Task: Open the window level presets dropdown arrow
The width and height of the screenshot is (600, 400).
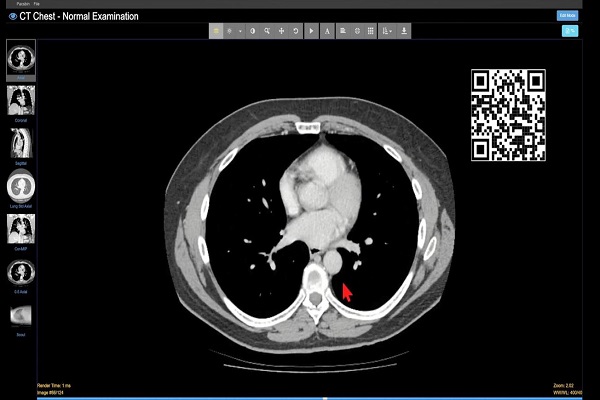Action: coord(240,31)
